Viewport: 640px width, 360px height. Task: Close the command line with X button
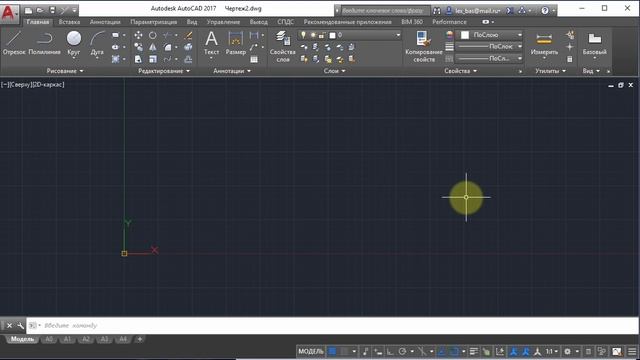pyautogui.click(x=9, y=325)
